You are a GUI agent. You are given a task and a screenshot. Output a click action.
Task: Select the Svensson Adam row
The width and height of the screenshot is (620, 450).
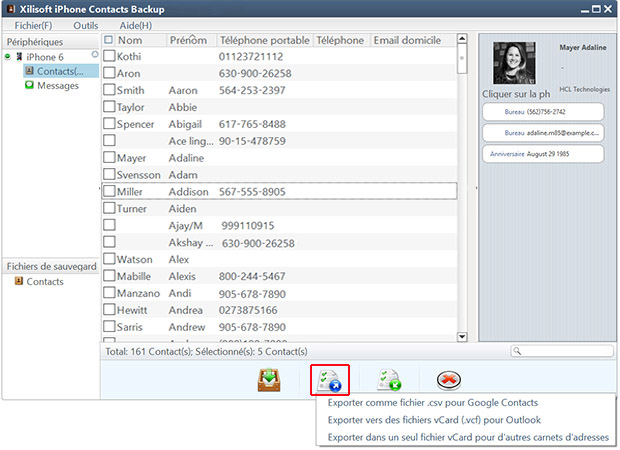click(x=279, y=174)
